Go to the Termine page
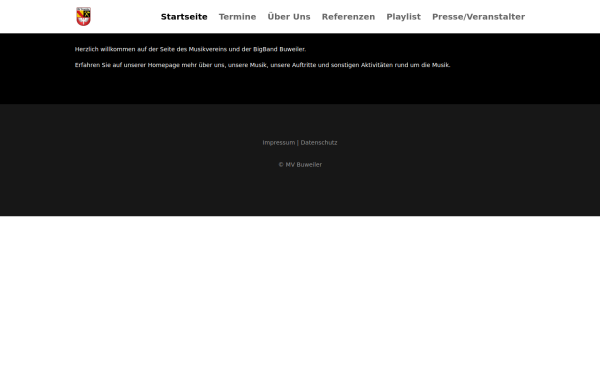The image size is (600, 375). point(237,17)
